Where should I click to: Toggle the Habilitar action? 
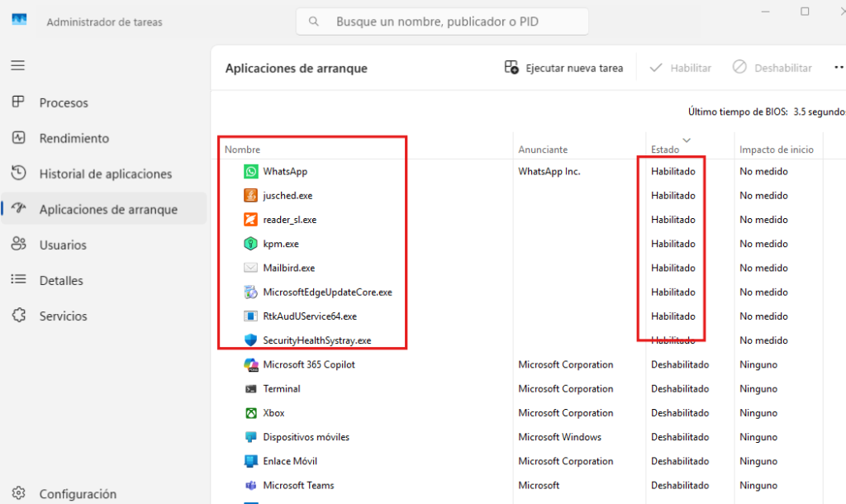click(x=680, y=68)
